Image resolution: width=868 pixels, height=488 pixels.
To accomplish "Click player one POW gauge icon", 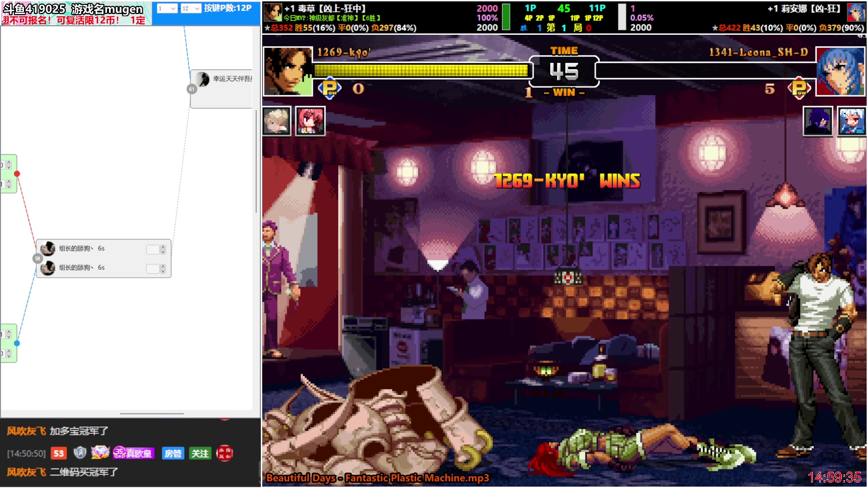I will 330,88.
